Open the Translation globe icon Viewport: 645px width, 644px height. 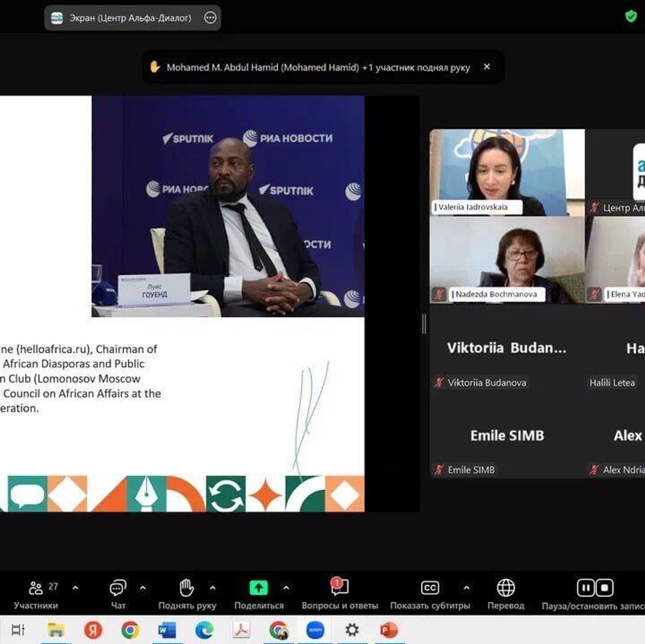506,588
